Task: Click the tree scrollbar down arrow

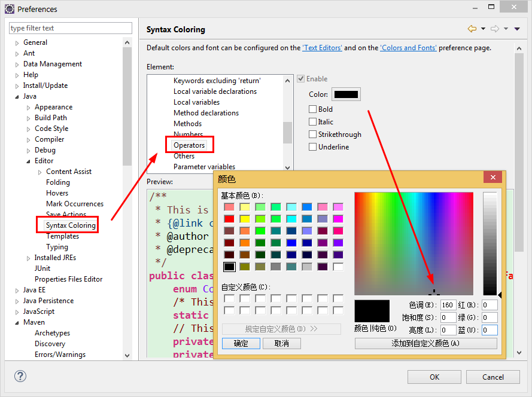Action: (127, 356)
